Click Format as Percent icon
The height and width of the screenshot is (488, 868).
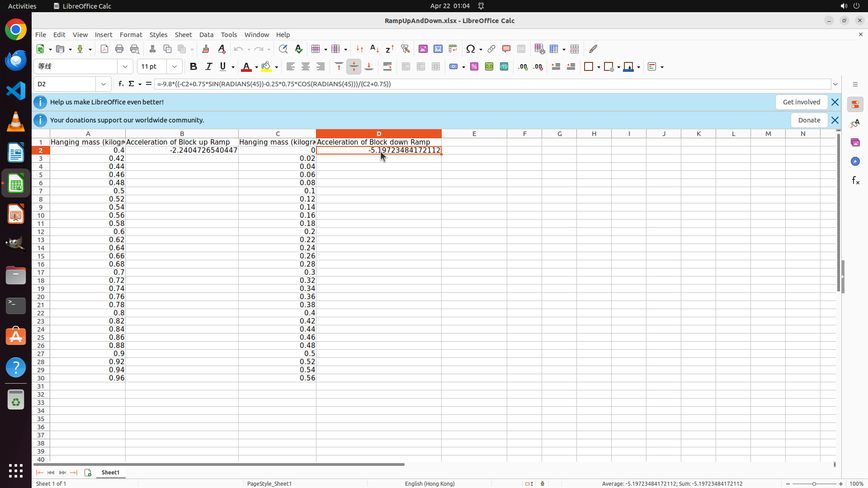pyautogui.click(x=474, y=67)
